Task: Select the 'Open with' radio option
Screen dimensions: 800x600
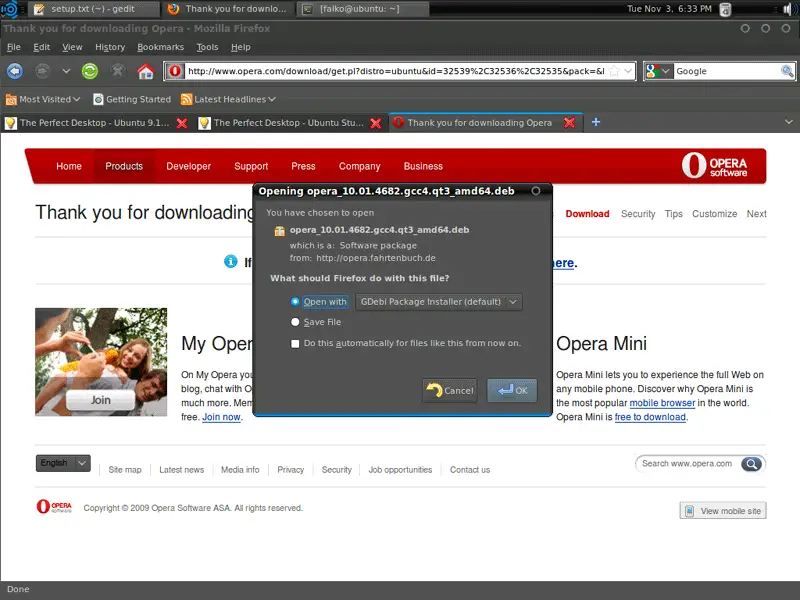Action: [295, 302]
